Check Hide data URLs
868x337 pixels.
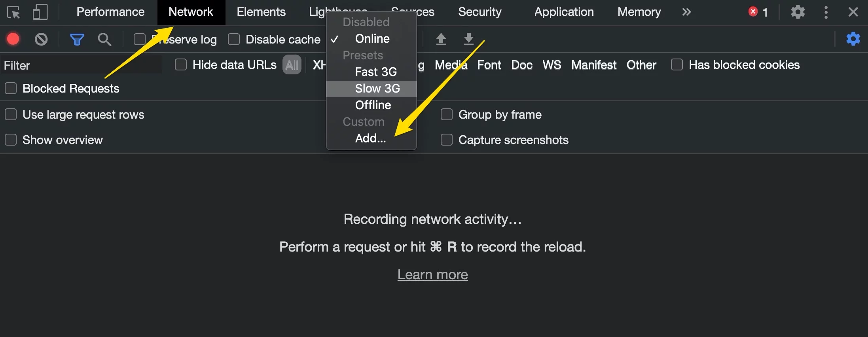point(181,64)
